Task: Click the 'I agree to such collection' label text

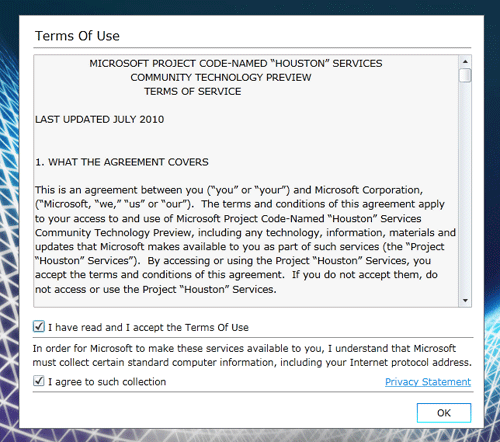Action: click(107, 382)
